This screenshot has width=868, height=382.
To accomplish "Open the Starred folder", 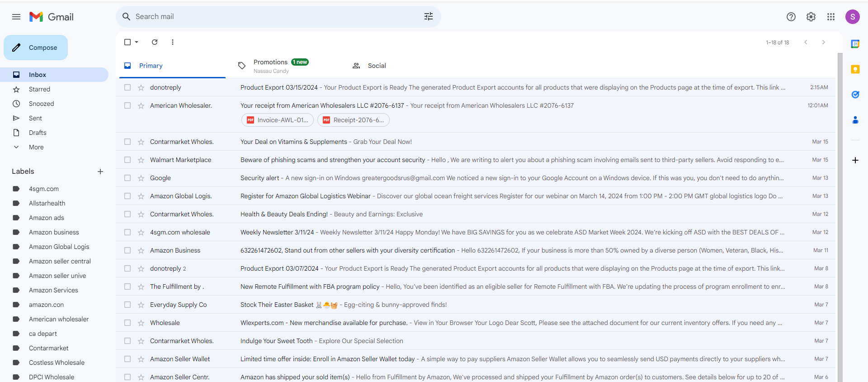I will (x=54, y=89).
